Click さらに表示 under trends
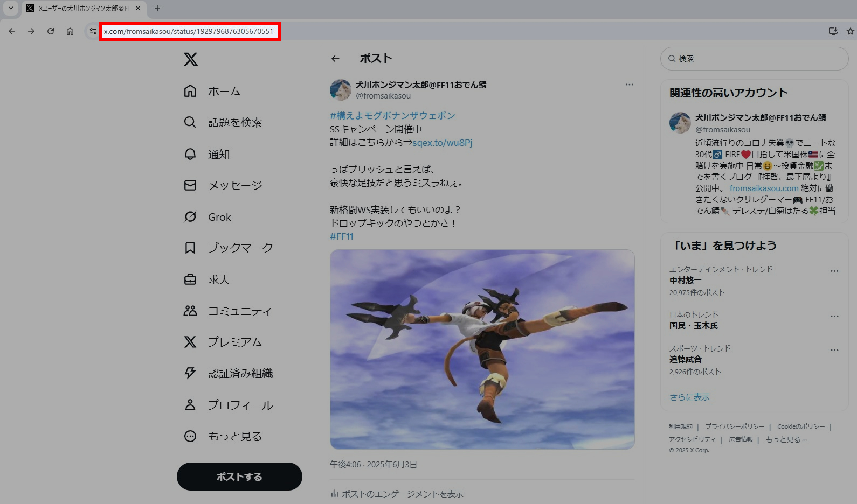 click(x=689, y=397)
